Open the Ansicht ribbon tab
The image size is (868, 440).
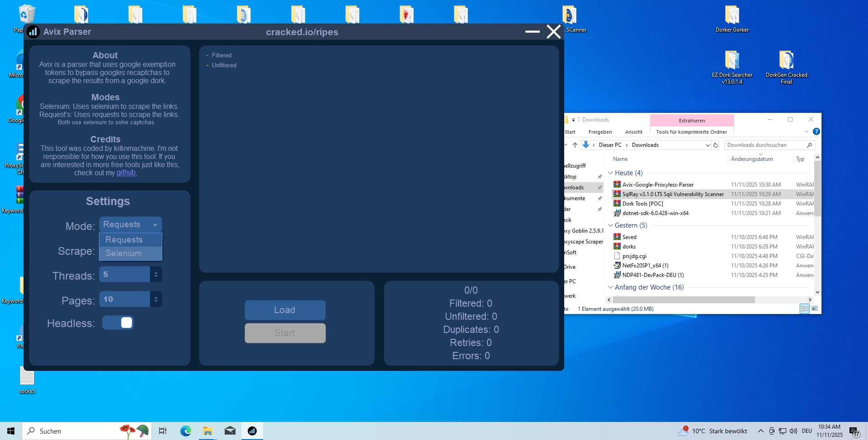coord(633,132)
